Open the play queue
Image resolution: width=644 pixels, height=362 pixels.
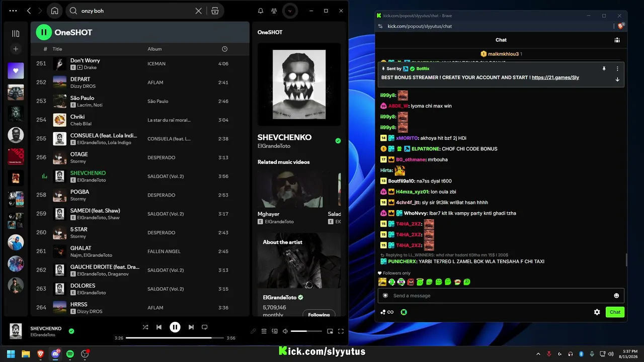coord(264,331)
